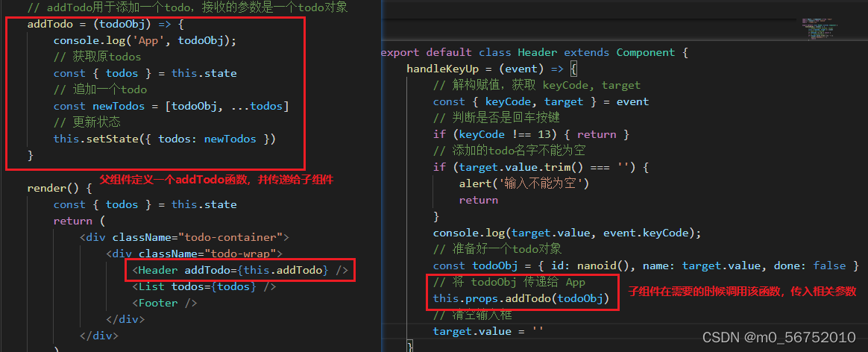Click the comment "// 将 todoObj 传递给 App"
Viewport: 868px width, 352px height.
point(509,282)
